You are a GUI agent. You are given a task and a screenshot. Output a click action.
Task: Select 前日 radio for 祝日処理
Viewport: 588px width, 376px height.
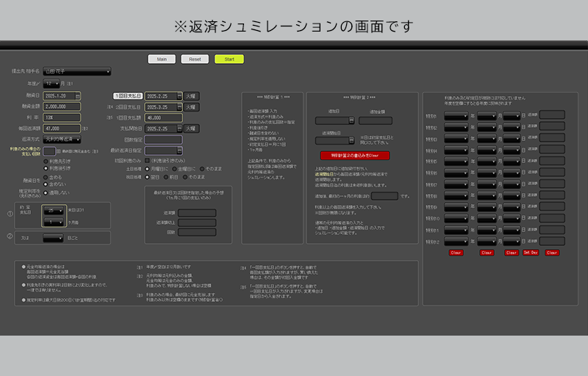coord(166,177)
